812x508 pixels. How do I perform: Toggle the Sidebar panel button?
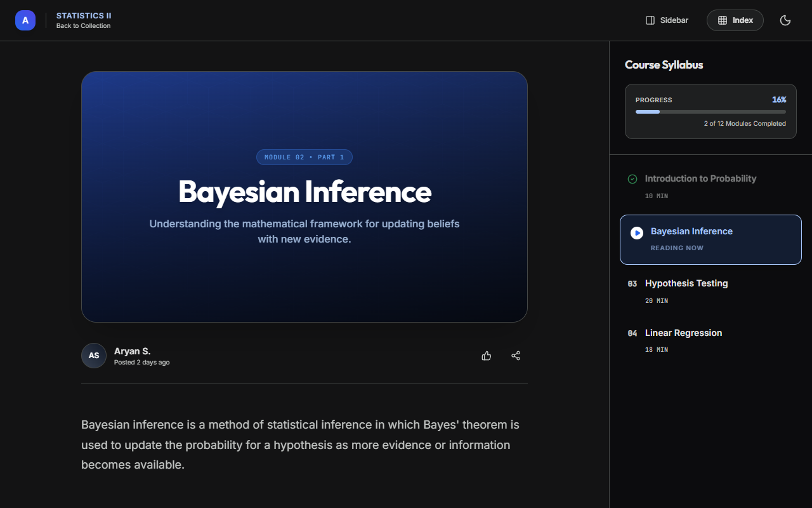tap(667, 20)
